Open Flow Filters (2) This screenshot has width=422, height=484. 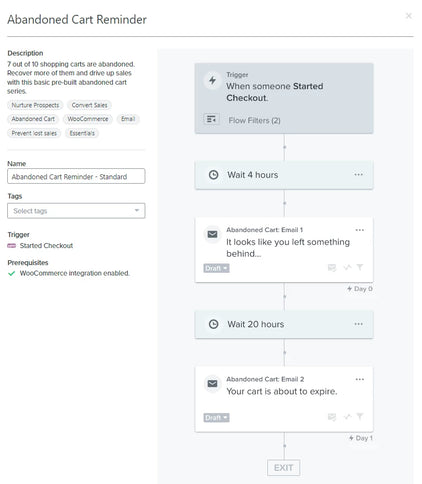click(x=254, y=120)
